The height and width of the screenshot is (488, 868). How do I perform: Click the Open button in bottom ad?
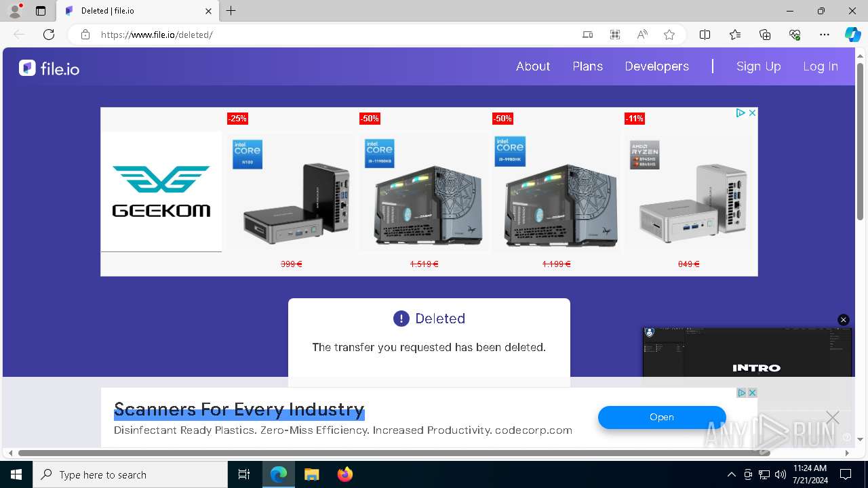662,418
